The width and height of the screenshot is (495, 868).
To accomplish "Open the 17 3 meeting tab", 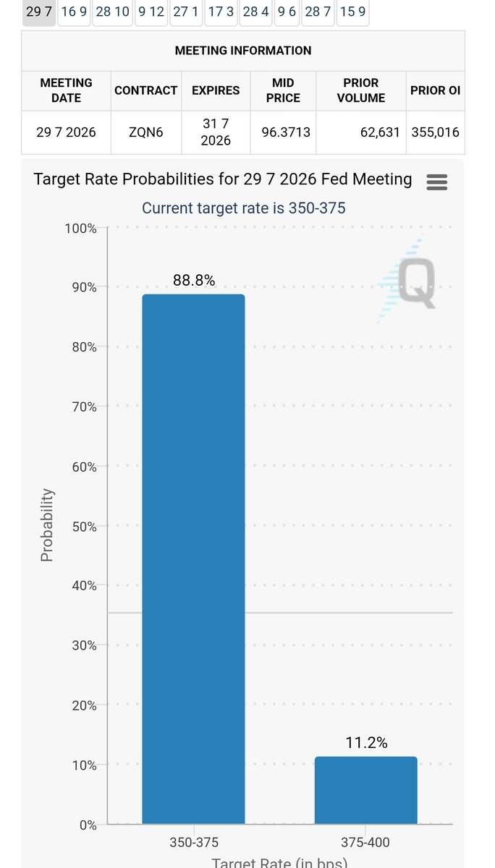I will (221, 12).
